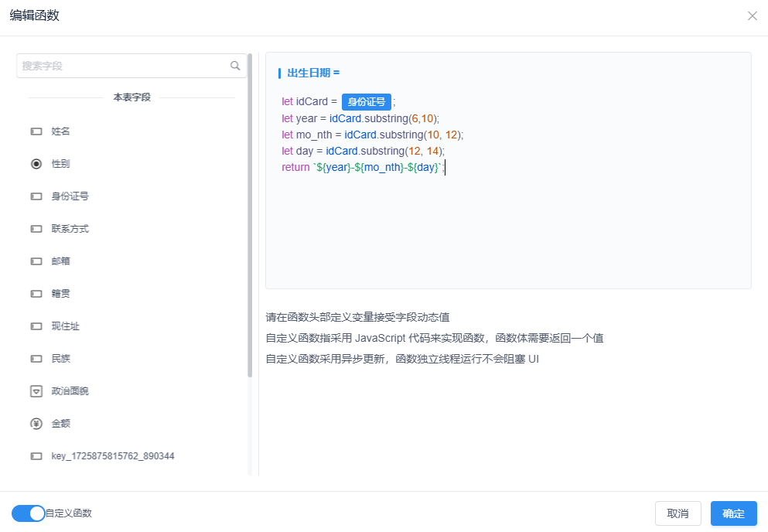The width and height of the screenshot is (768, 532).
Task: Click the field icon beside 联系方式
Action: click(36, 229)
